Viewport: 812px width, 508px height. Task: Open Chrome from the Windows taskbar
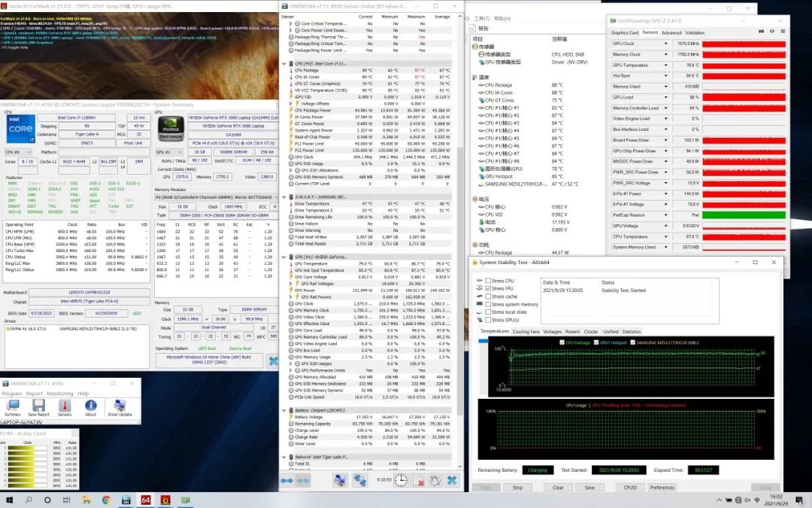point(105,500)
